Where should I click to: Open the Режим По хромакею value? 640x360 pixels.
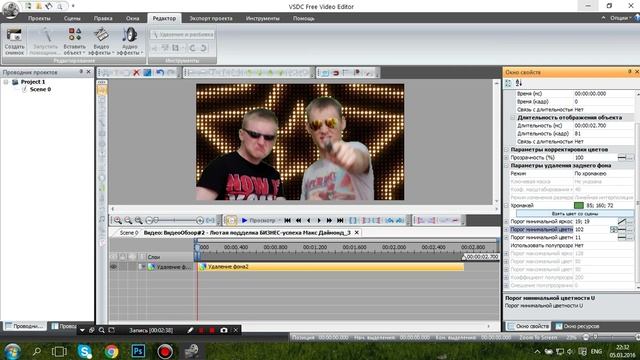(604, 173)
